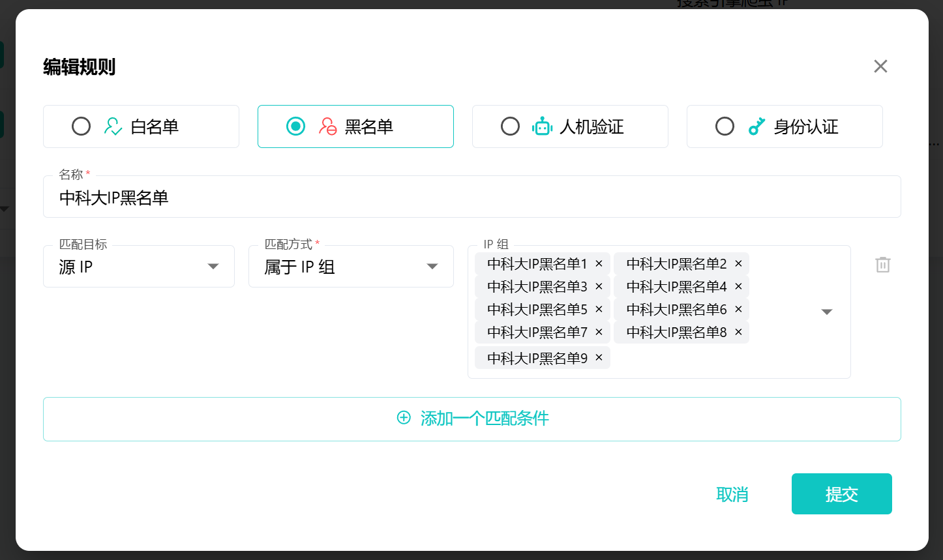Remove tag 中科大IP黑名单8
The height and width of the screenshot is (560, 943).
[738, 332]
